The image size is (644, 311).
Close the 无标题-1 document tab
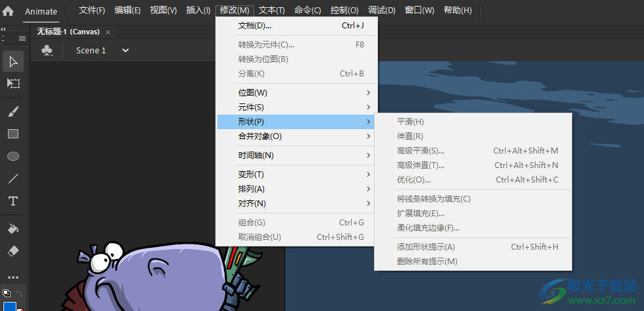click(x=108, y=32)
